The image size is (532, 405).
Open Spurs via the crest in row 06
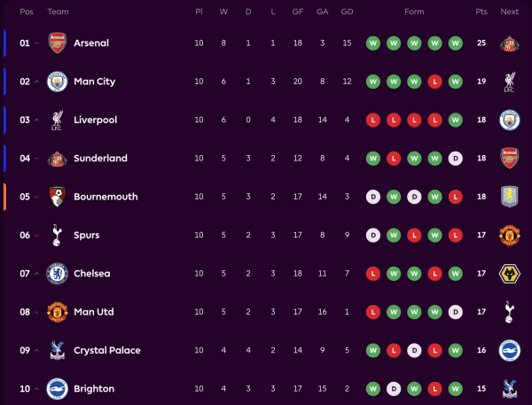(x=58, y=236)
